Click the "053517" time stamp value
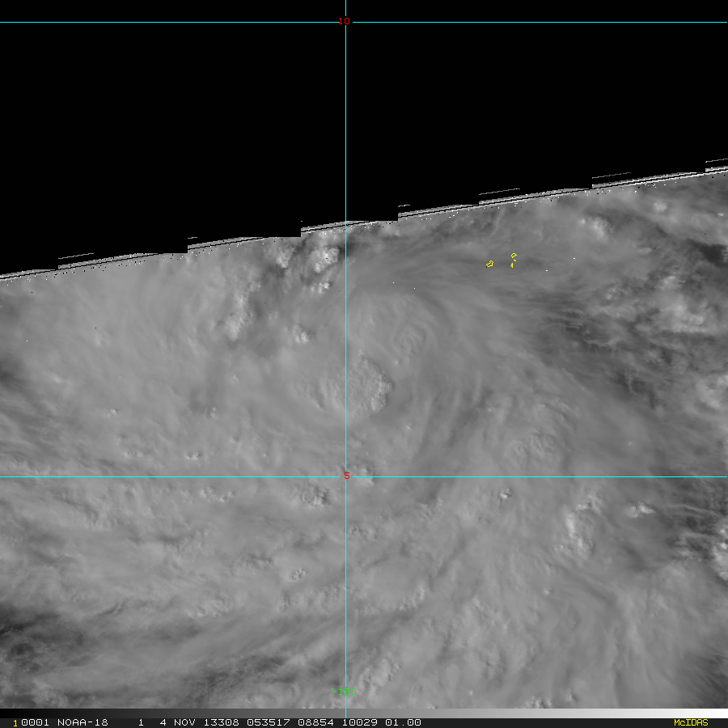 (x=269, y=722)
